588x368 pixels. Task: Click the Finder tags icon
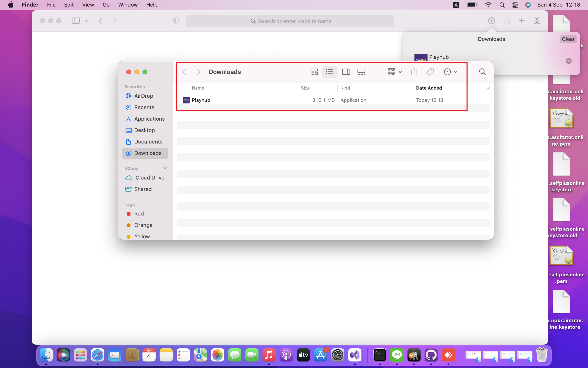[x=430, y=72]
